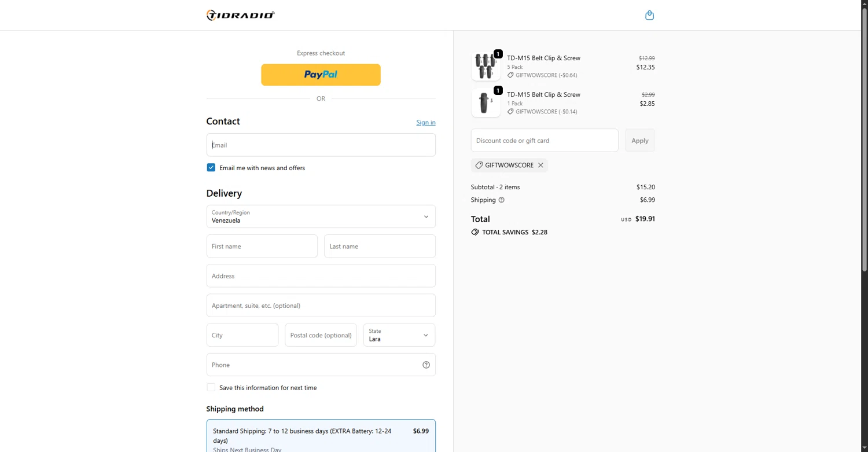This screenshot has height=452, width=868.
Task: Open the Country/Region dropdown
Action: tap(321, 216)
